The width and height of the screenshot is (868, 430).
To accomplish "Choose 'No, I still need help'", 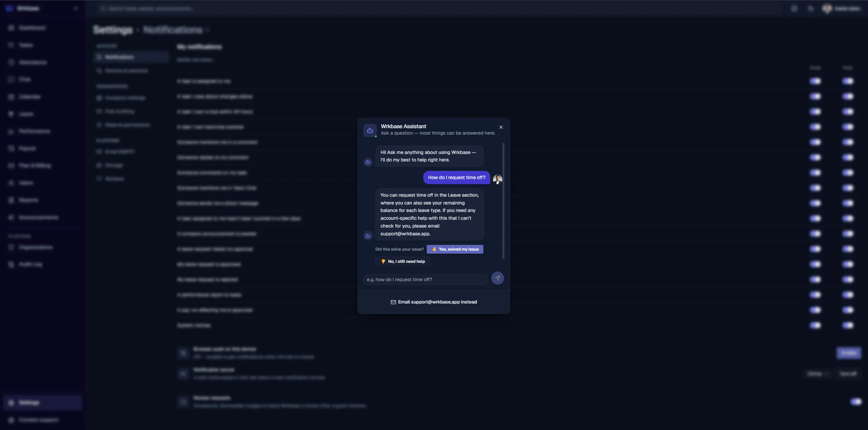I will coord(403,261).
